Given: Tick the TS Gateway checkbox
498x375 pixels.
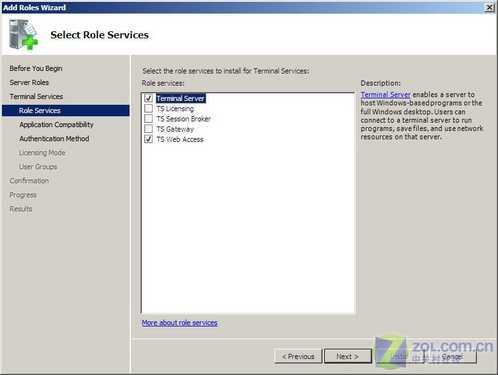Looking at the screenshot, I should pyautogui.click(x=149, y=129).
